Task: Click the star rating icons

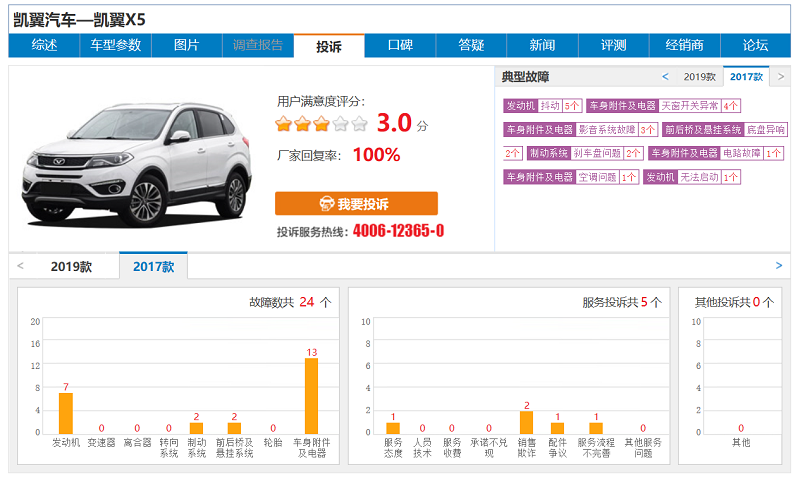Action: 321,123
